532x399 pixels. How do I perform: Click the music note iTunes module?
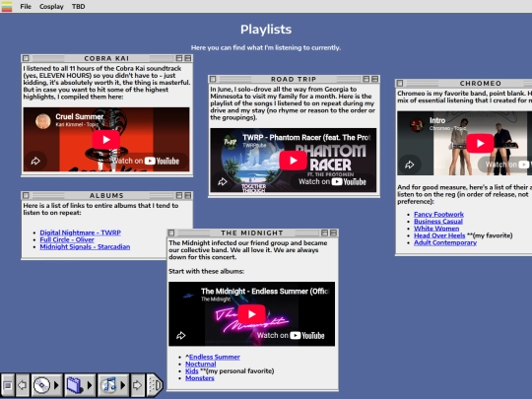[108, 385]
